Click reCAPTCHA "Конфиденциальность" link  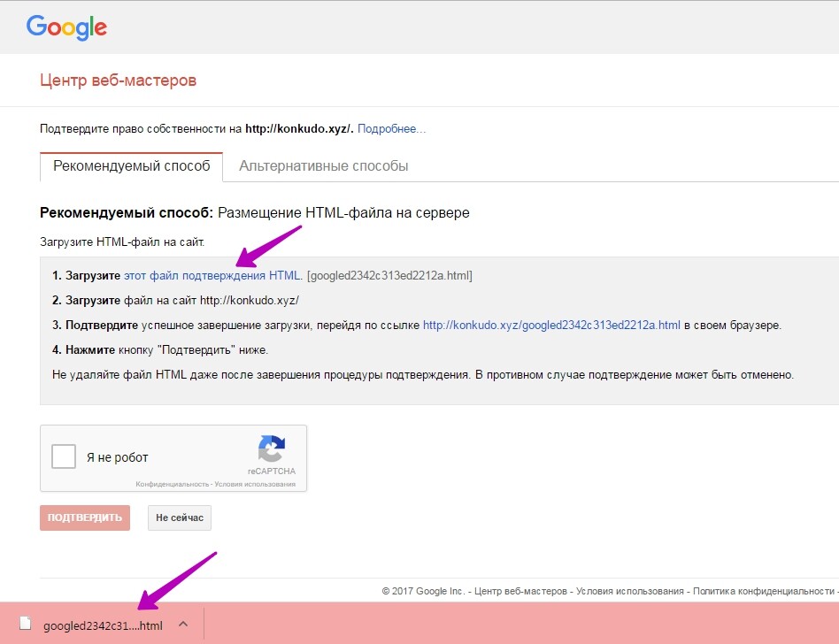173,484
